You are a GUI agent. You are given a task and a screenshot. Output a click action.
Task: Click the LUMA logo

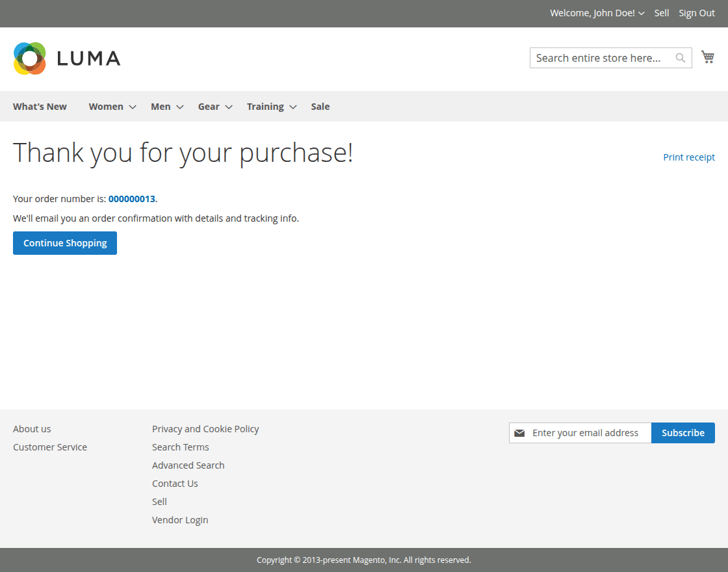click(x=66, y=58)
